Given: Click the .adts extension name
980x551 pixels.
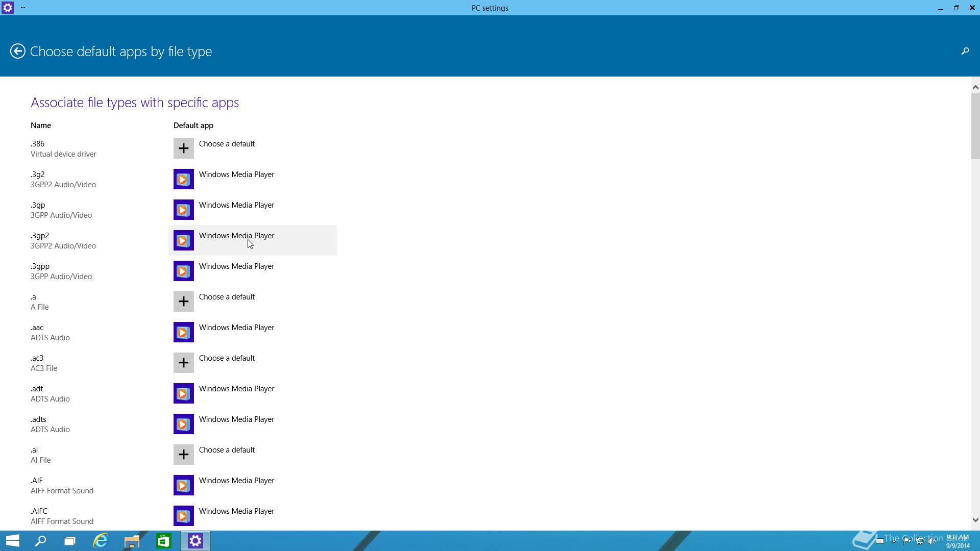Looking at the screenshot, I should 38,419.
